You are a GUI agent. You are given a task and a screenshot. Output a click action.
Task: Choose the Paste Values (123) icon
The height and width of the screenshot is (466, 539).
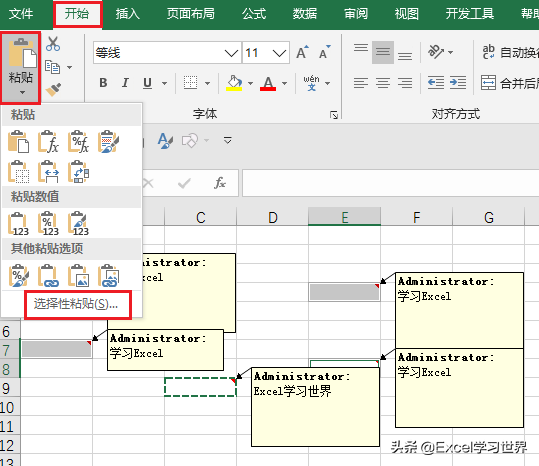point(18,223)
